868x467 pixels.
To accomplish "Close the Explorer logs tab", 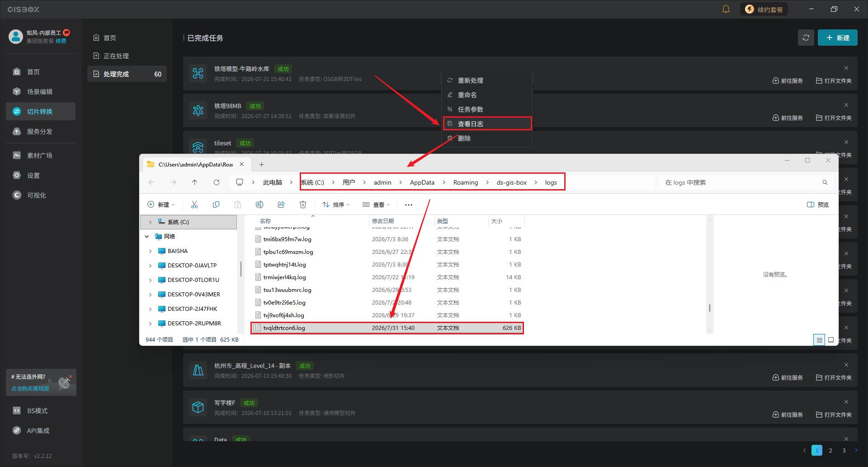I will pos(242,164).
